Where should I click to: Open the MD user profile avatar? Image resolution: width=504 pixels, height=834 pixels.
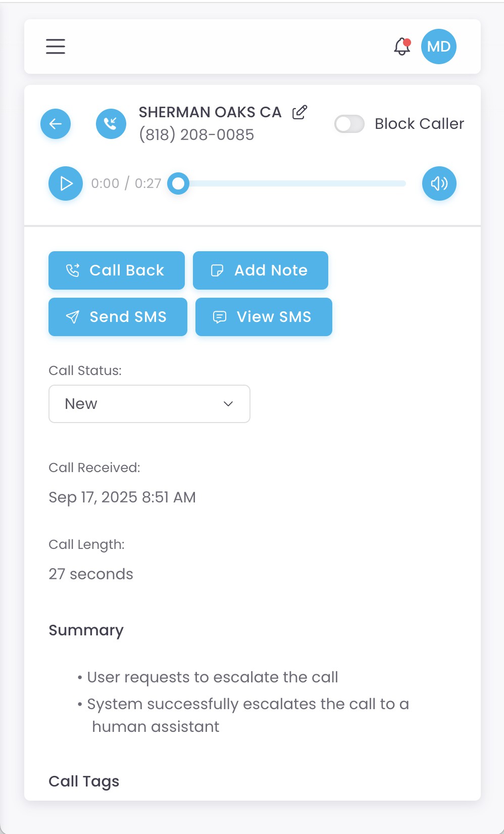pyautogui.click(x=439, y=47)
